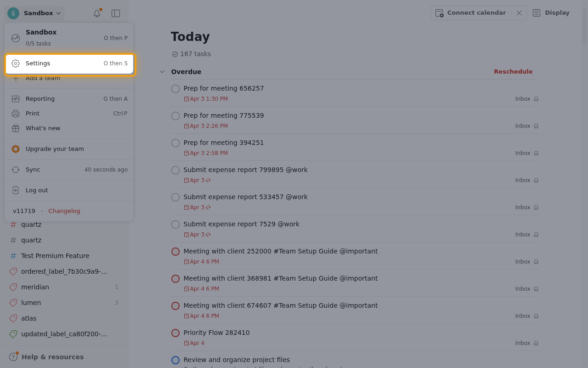Image resolution: width=588 pixels, height=368 pixels.
Task: Click the Reporting activity icon
Action: [16, 99]
